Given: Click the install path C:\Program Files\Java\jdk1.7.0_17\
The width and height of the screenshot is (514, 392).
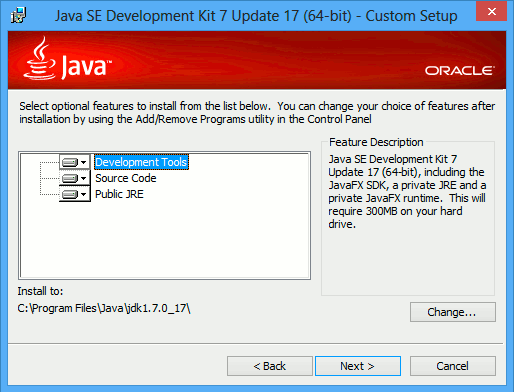Looking at the screenshot, I should [x=104, y=308].
